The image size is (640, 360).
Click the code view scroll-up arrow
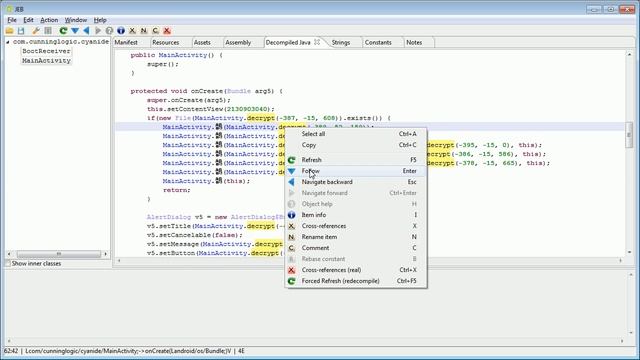click(x=629, y=54)
